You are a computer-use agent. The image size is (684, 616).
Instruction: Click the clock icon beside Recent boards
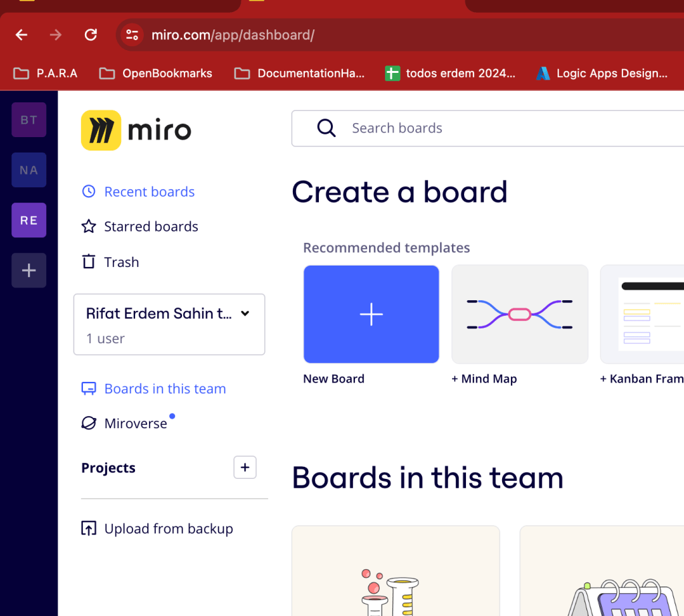88,191
